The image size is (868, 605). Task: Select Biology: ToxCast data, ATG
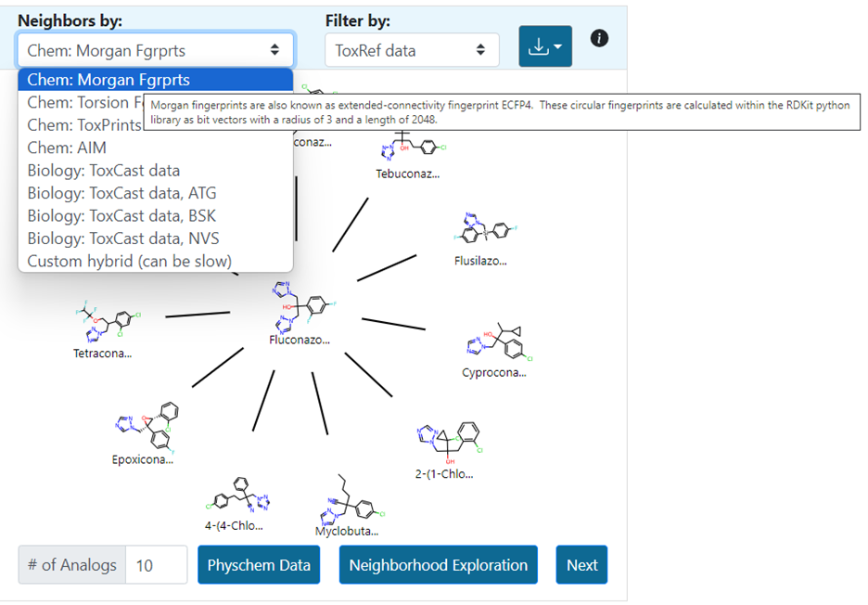(156, 193)
